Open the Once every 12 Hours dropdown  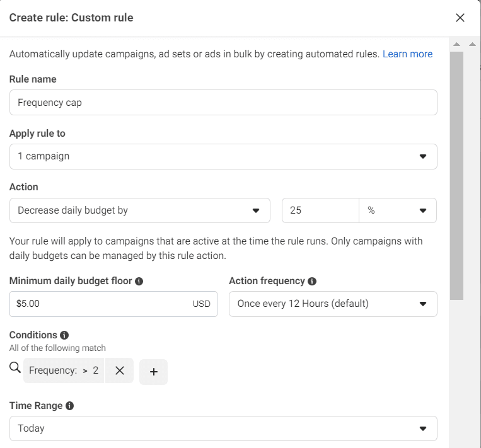pos(333,304)
